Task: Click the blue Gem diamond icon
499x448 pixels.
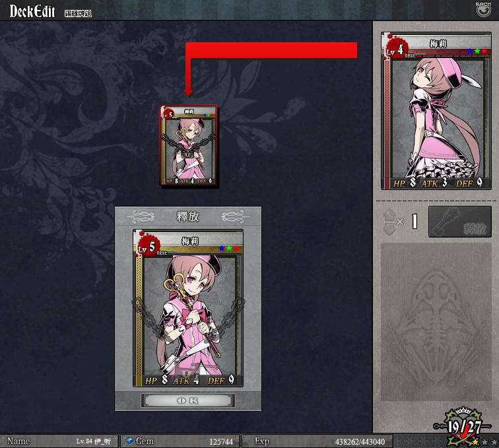Action: [129, 441]
